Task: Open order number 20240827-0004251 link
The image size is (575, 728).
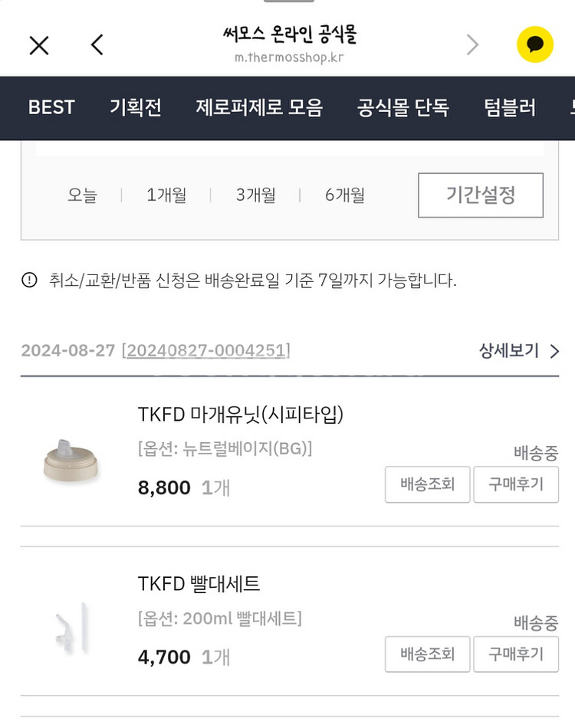Action: click(207, 350)
